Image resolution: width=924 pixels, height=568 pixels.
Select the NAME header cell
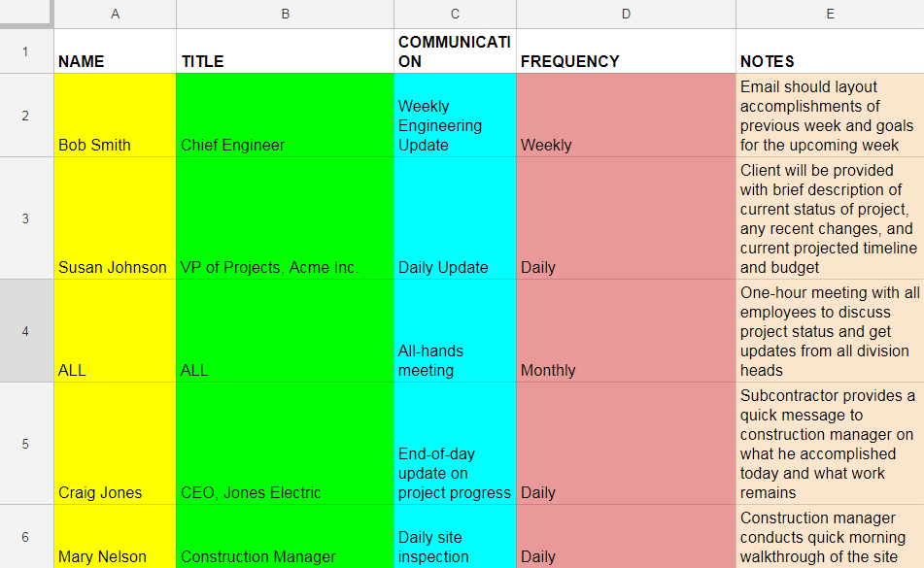click(x=115, y=50)
